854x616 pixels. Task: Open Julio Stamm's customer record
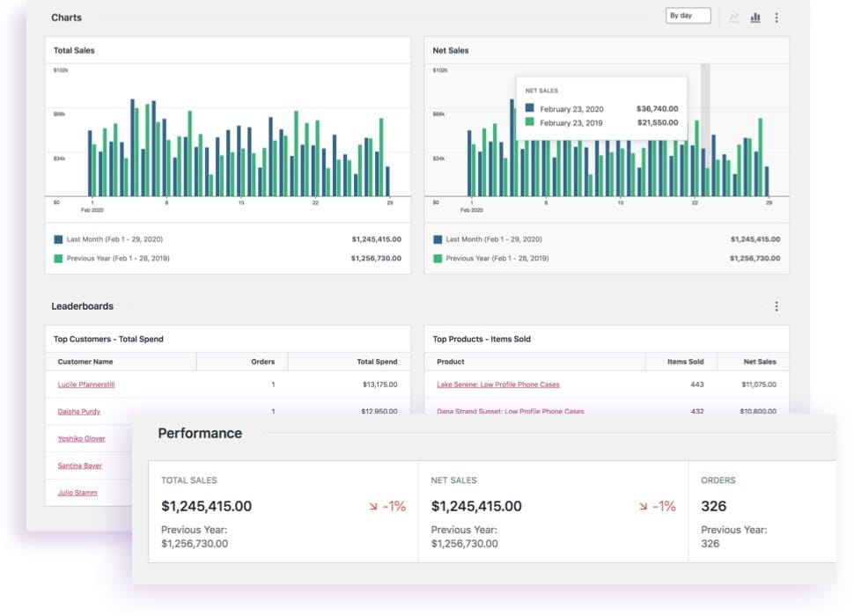coord(75,492)
